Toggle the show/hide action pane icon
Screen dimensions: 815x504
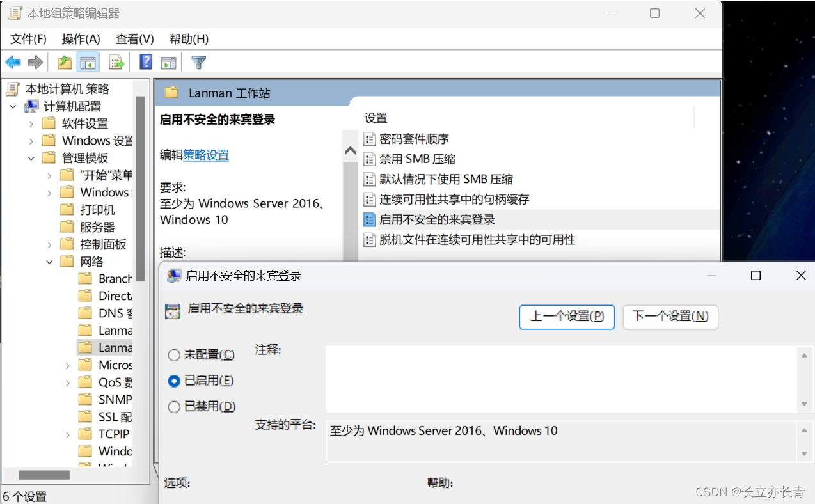(168, 62)
